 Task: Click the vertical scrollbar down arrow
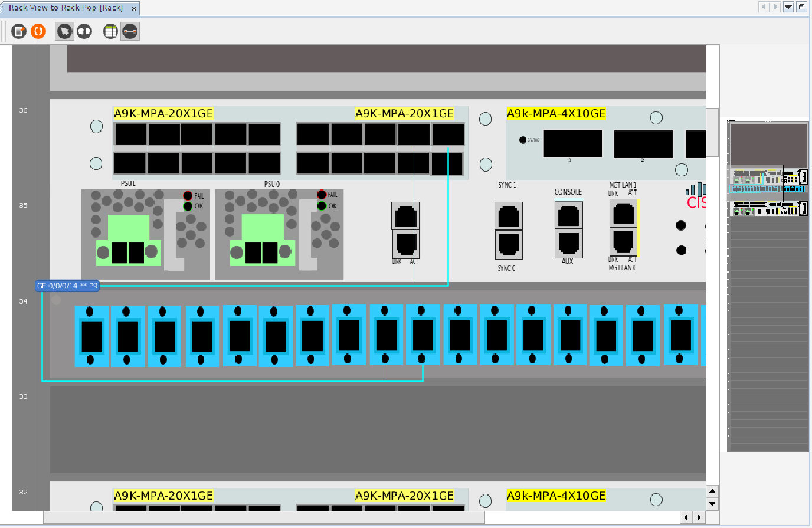712,504
